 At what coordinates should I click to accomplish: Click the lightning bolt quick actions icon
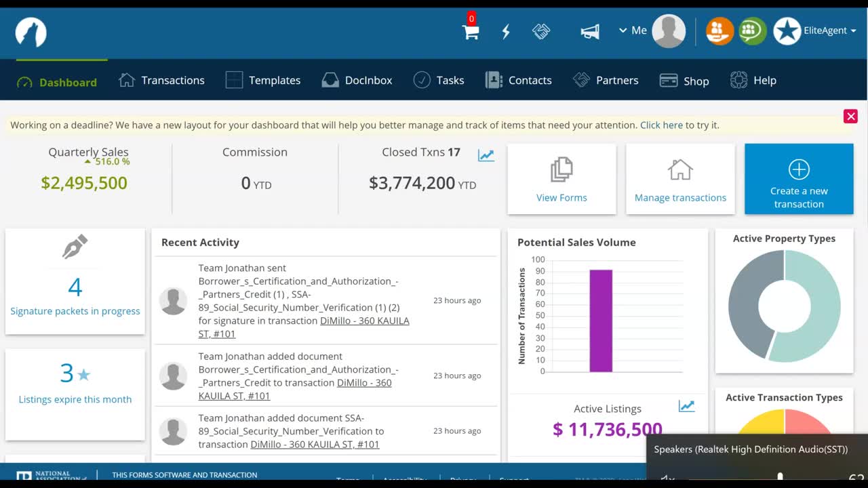click(x=506, y=32)
